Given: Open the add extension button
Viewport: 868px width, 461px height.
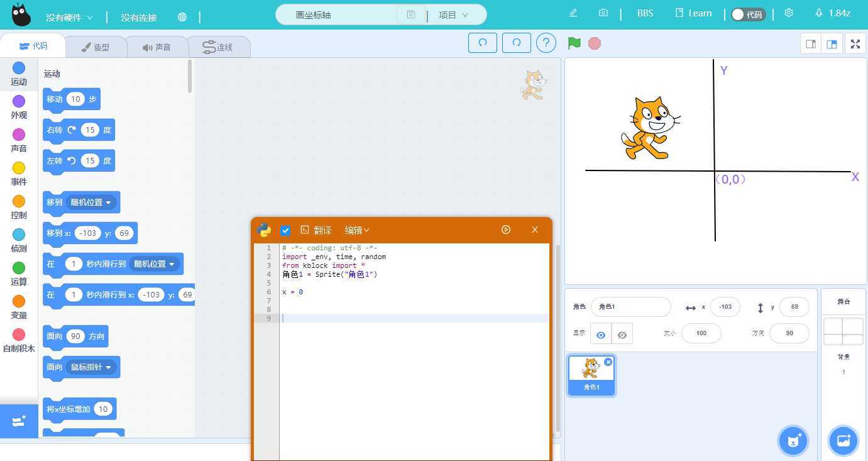Looking at the screenshot, I should click(x=19, y=421).
